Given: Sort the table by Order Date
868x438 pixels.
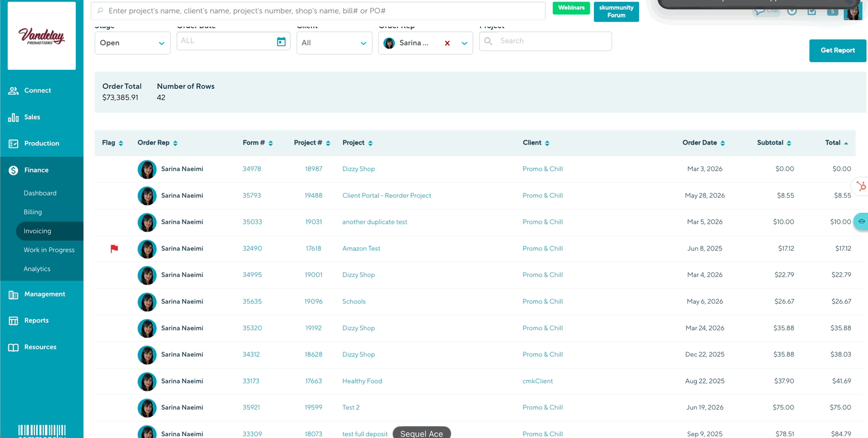Looking at the screenshot, I should click(703, 143).
